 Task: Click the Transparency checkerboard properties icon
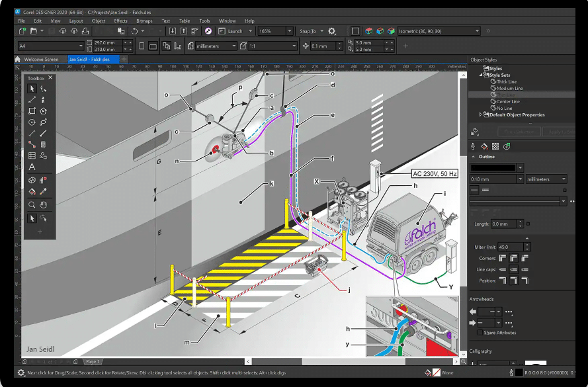(x=495, y=146)
